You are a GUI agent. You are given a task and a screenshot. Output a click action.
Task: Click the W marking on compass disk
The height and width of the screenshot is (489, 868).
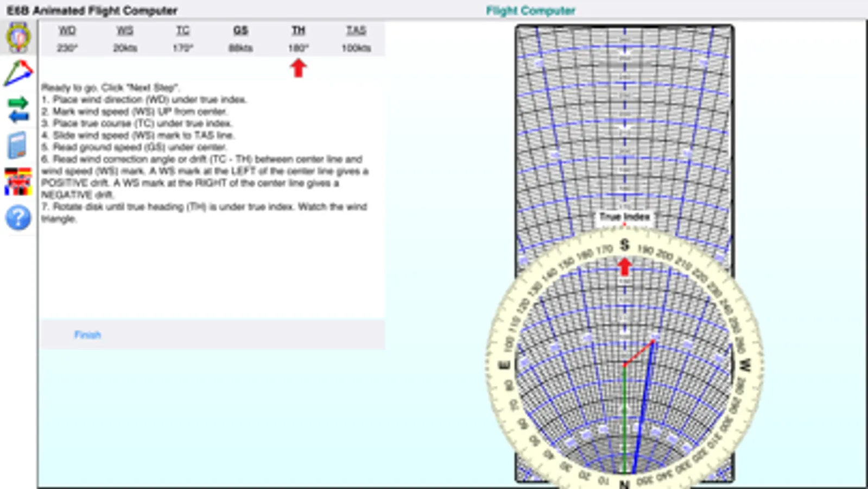pos(745,365)
